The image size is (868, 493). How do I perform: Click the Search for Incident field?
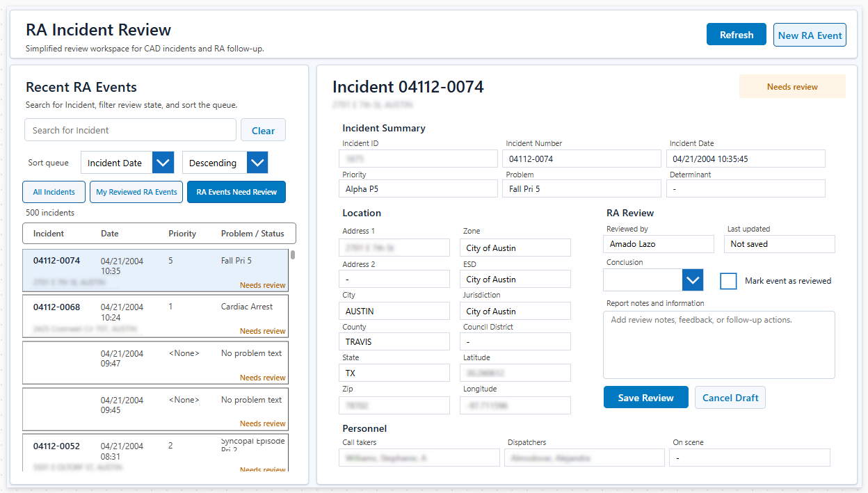coord(130,130)
